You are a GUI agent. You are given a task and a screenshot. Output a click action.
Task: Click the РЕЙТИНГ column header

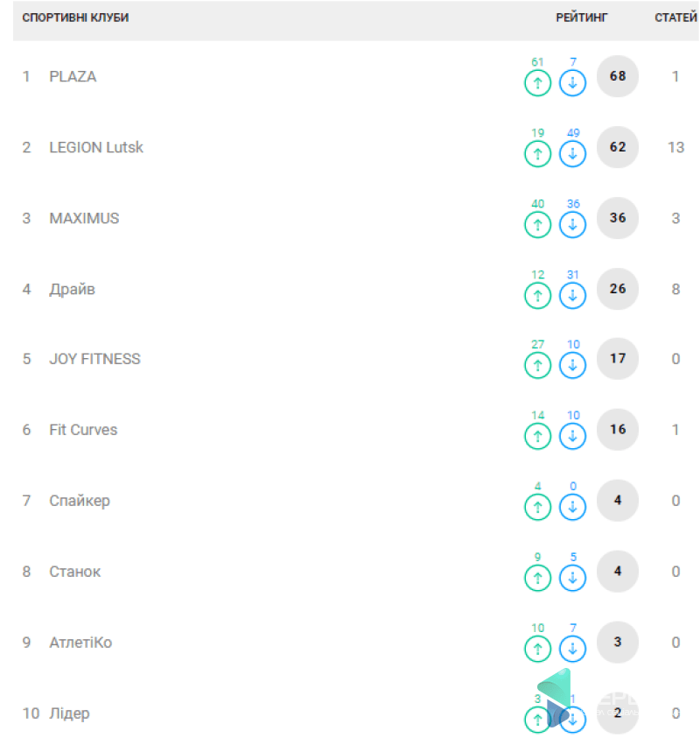pyautogui.click(x=582, y=18)
